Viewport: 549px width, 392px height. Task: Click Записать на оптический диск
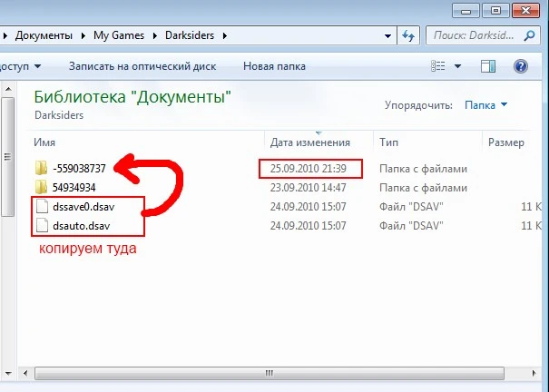(142, 66)
